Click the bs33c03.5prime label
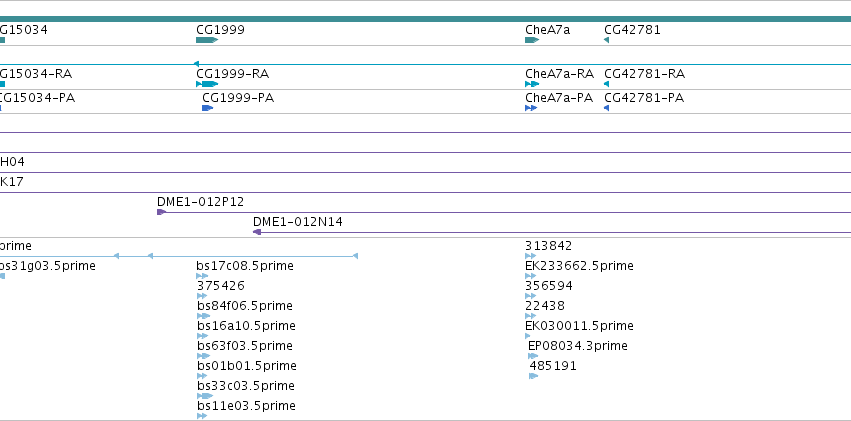Screen dimensions: 851x421 246,386
